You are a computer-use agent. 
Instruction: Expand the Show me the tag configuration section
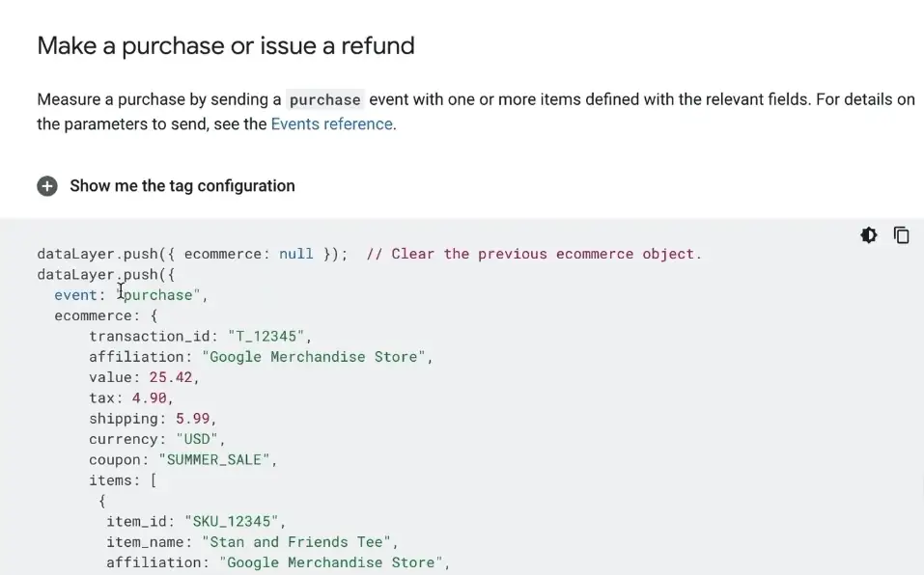(182, 185)
